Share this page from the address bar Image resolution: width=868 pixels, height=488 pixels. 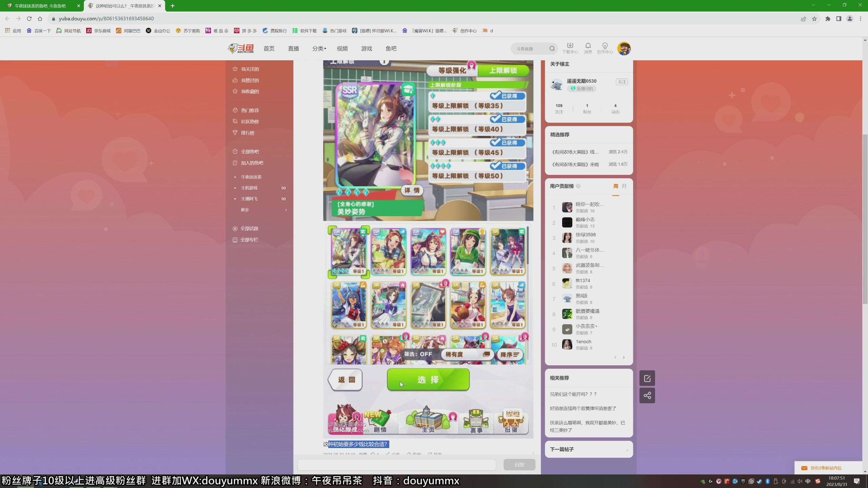click(804, 19)
